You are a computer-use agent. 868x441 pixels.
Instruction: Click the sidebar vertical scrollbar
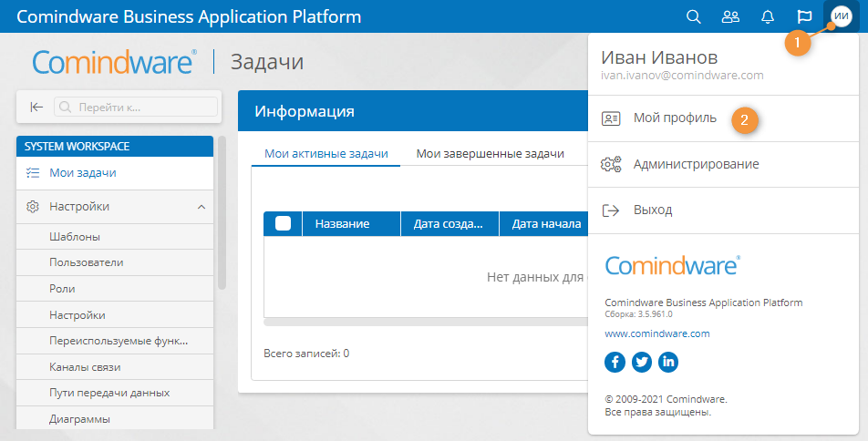(x=222, y=213)
